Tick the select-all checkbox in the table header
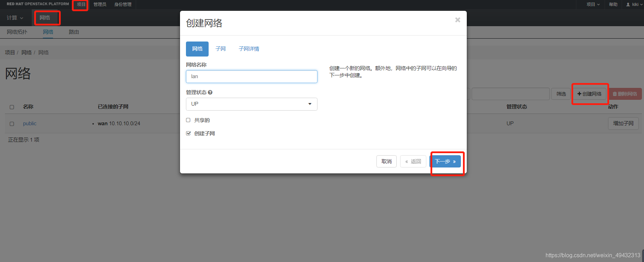644x262 pixels. (x=12, y=107)
